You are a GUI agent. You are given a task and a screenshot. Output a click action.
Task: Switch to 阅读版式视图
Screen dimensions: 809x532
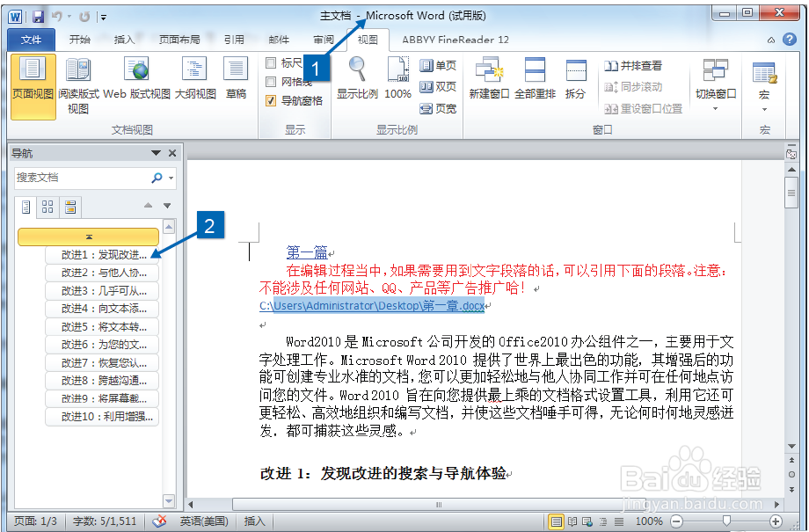click(78, 87)
